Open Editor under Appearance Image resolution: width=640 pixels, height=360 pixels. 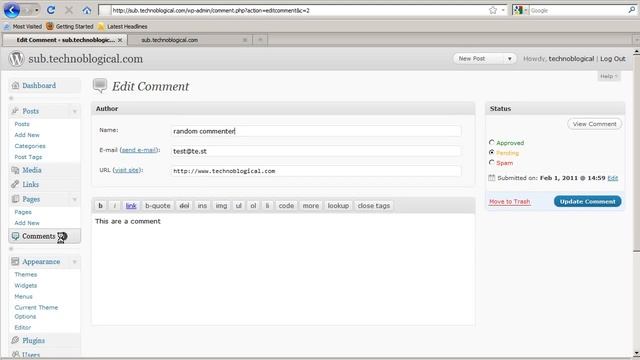click(23, 327)
